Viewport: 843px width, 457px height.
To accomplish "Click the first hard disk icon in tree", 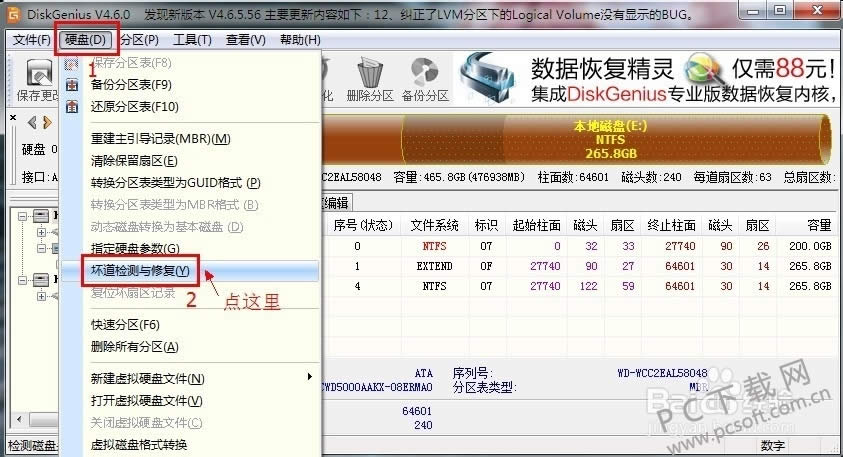I will tap(41, 216).
